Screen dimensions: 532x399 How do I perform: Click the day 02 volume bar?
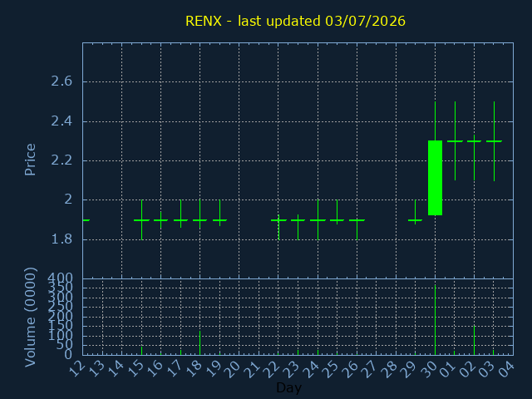click(x=475, y=340)
